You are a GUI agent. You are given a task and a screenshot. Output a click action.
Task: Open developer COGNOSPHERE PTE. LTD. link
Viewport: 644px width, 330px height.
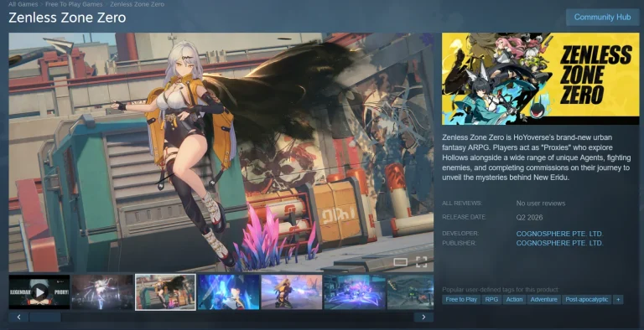pyautogui.click(x=559, y=234)
